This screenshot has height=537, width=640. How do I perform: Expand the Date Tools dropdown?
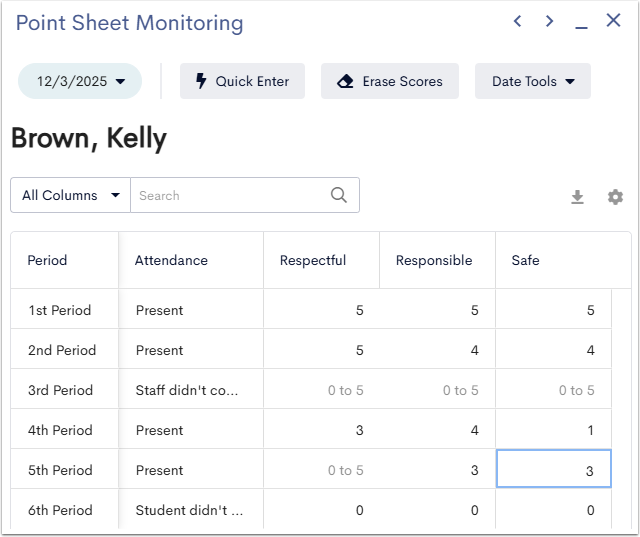[533, 81]
